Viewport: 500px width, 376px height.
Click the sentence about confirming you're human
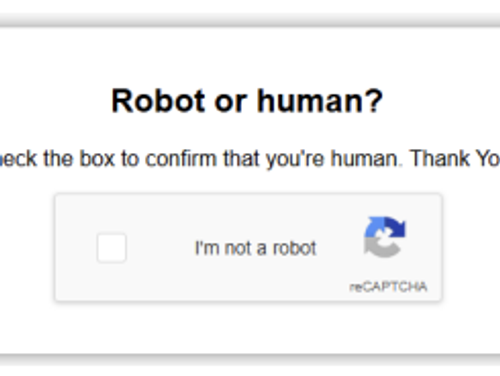pos(250,159)
